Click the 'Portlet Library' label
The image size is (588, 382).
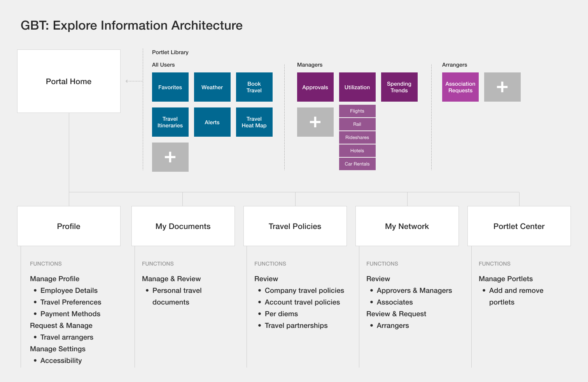click(x=170, y=52)
